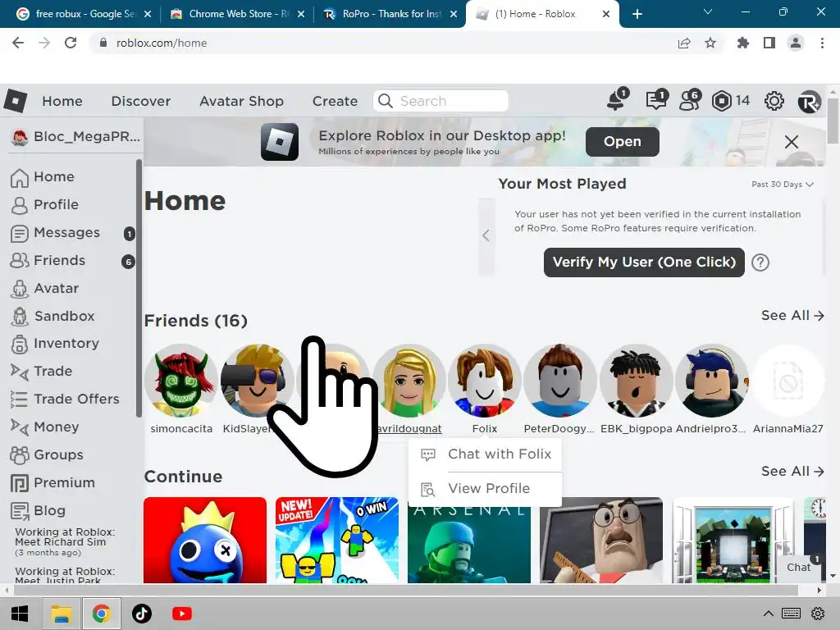Open friend EBK_bigpopa avatar

click(x=637, y=381)
